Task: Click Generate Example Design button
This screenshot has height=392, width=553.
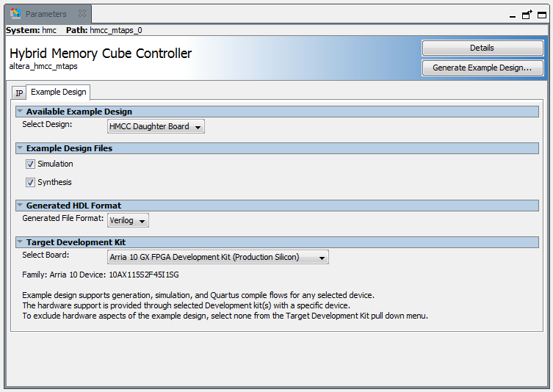Action: click(482, 68)
